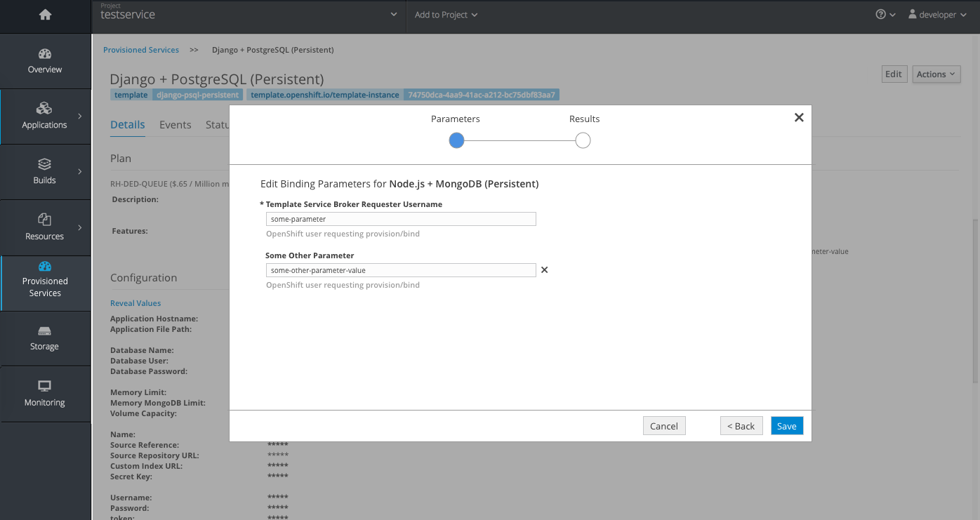The height and width of the screenshot is (520, 980).
Task: Expand the Builds submenu chevron
Action: (x=80, y=171)
